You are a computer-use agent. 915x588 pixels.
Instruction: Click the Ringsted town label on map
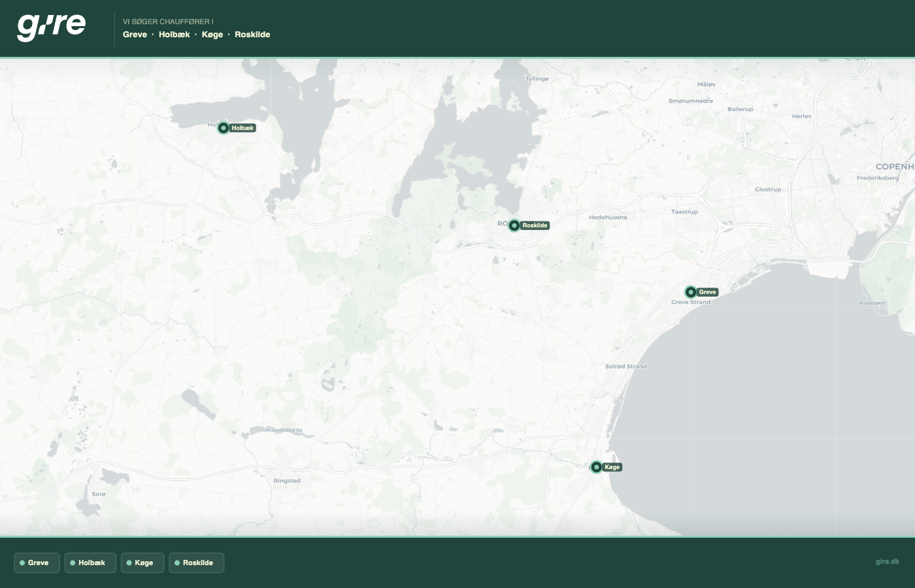pos(287,481)
